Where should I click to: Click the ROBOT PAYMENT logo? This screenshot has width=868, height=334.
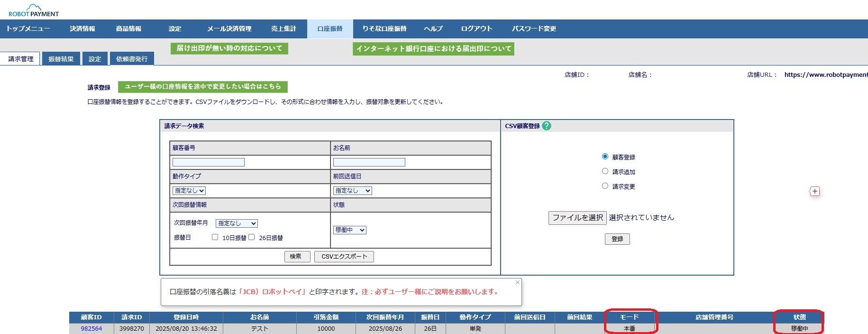point(34,10)
